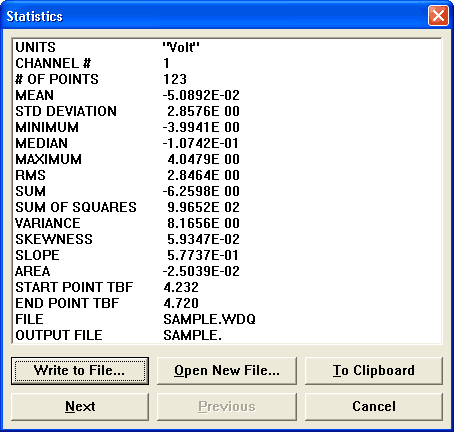454x432 pixels.
Task: Open a new file with Open New File
Action: click(227, 371)
